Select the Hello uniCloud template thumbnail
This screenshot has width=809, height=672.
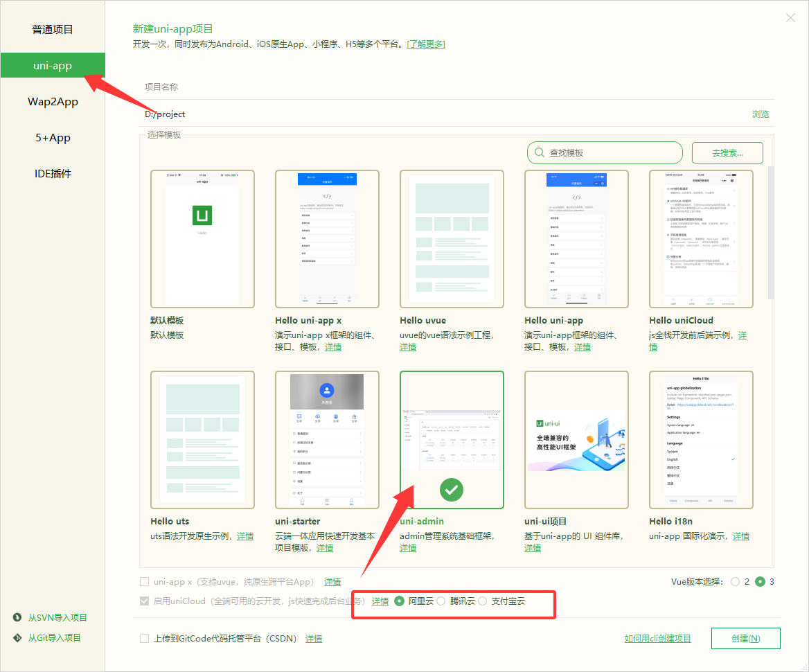click(x=701, y=239)
